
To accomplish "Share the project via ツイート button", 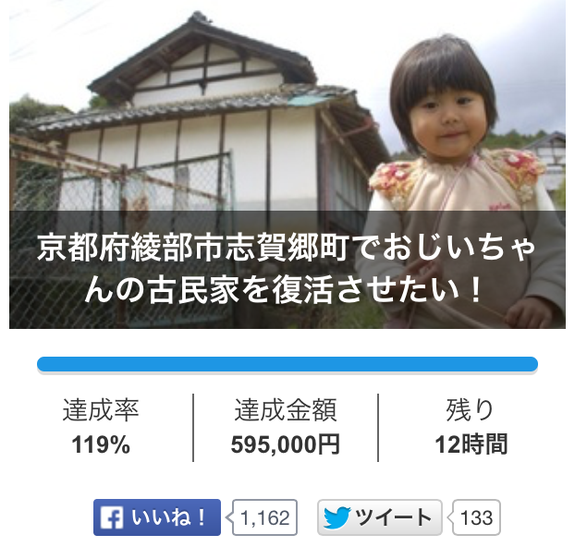I will coord(380,517).
